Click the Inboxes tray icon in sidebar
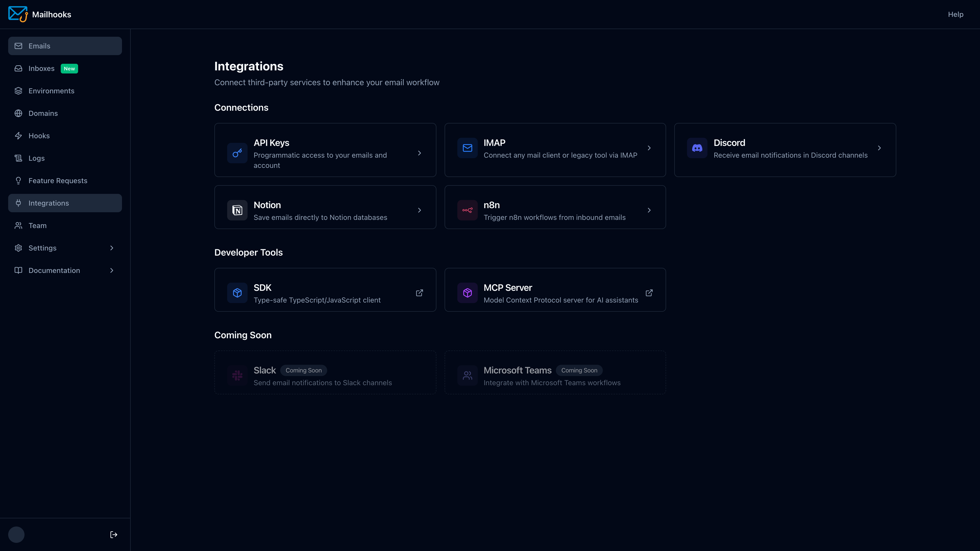The image size is (980, 551). point(18,68)
